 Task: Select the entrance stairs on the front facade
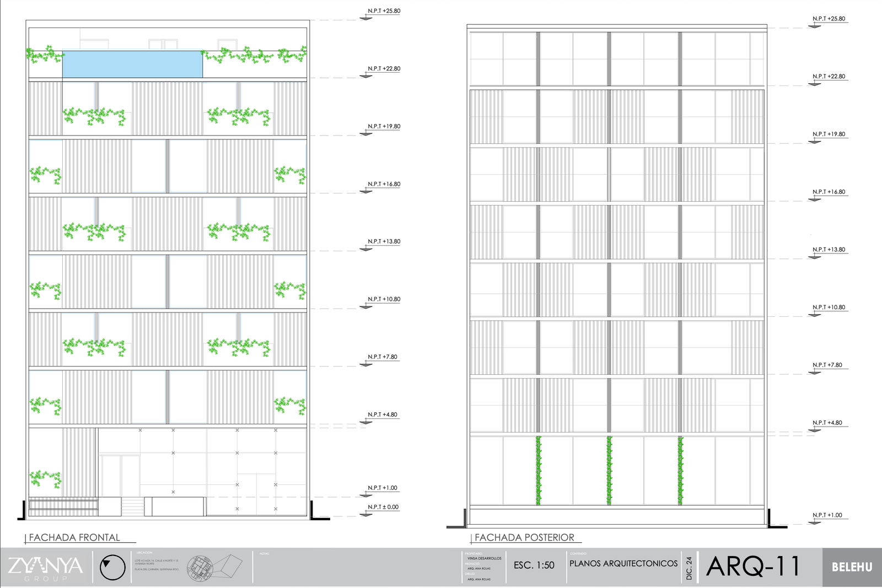[132, 506]
